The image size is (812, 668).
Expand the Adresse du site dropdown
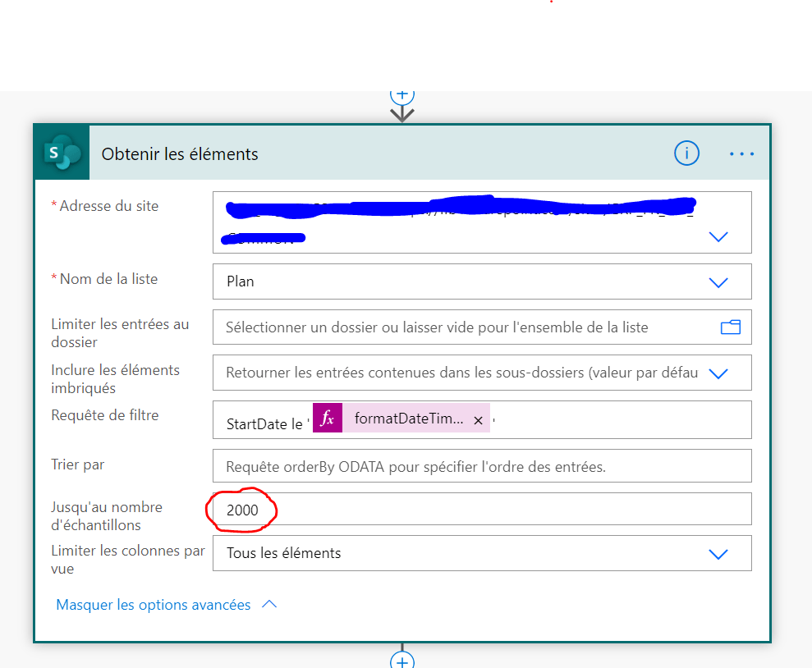[x=718, y=236]
